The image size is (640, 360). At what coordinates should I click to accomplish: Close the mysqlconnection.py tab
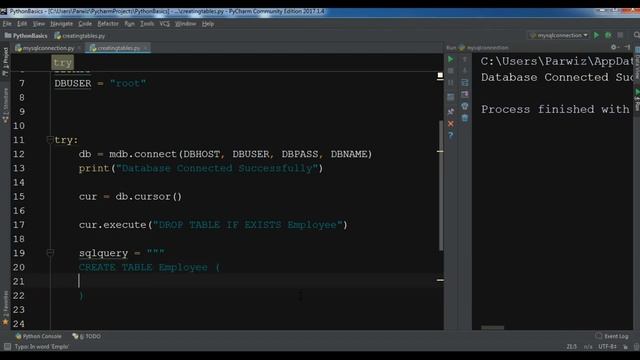(x=79, y=48)
